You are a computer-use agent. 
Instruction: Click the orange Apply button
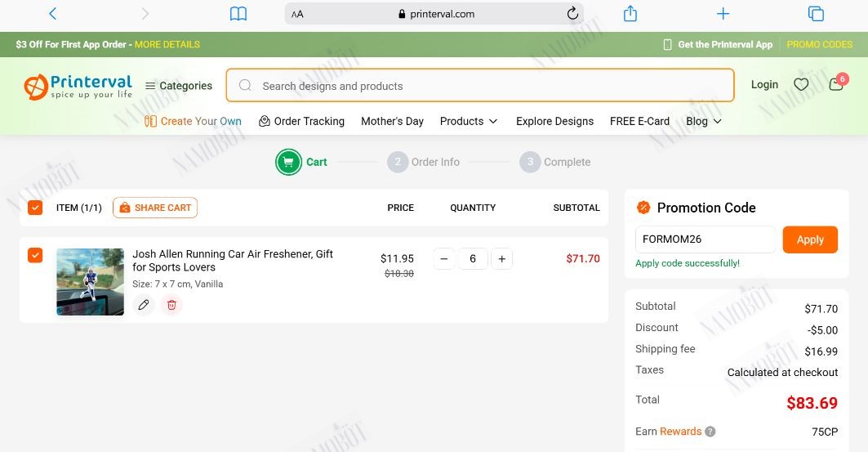pos(810,239)
